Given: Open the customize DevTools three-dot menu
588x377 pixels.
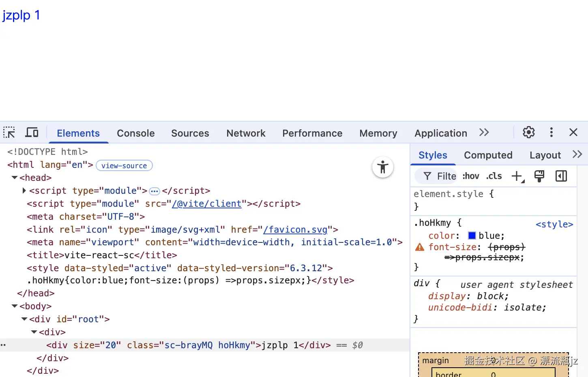Looking at the screenshot, I should coord(552,132).
